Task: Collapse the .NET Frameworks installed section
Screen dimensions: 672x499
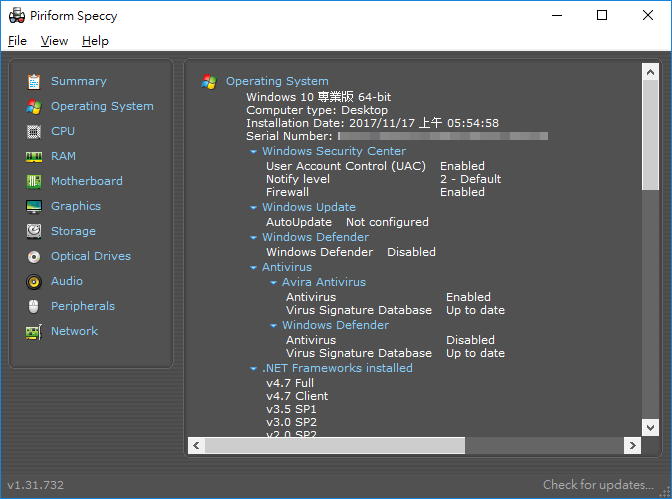Action: (253, 368)
